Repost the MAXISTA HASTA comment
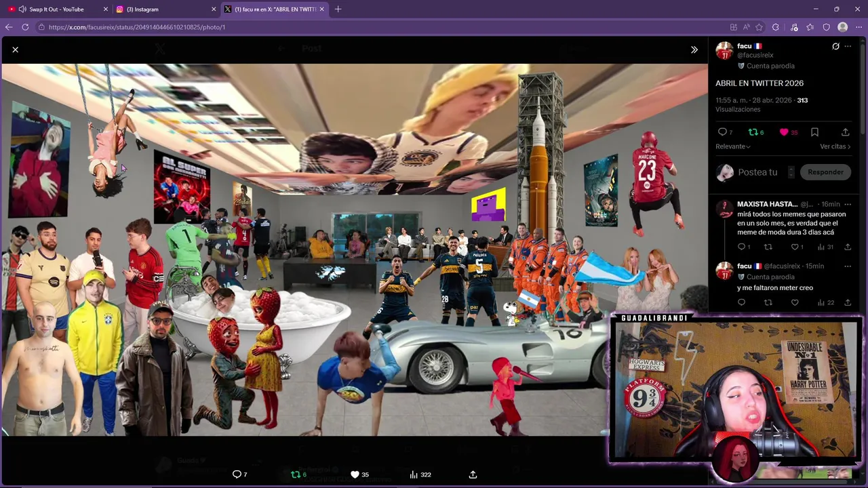The image size is (868, 488). (768, 247)
